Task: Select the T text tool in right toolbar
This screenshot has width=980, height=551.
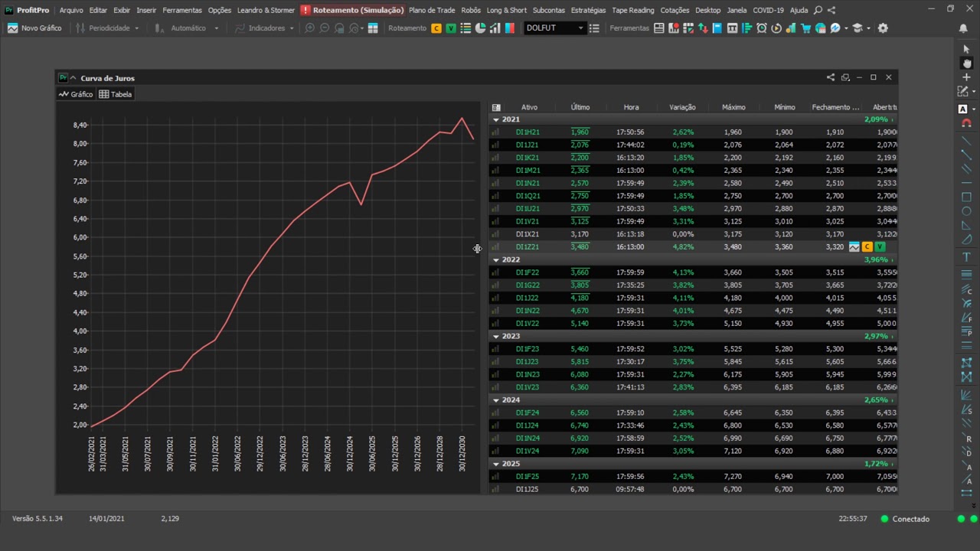Action: click(x=966, y=257)
